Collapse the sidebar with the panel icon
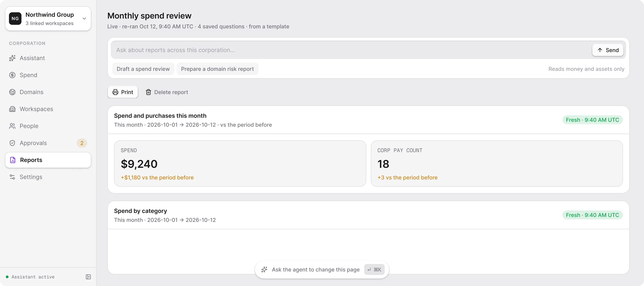Screen dimensions: 644x286 [88, 277]
